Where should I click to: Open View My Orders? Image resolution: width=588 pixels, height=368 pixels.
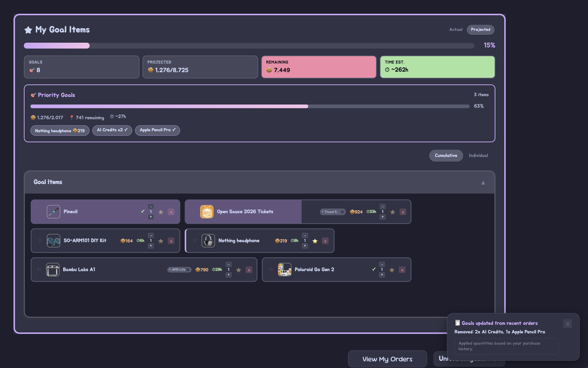387,359
